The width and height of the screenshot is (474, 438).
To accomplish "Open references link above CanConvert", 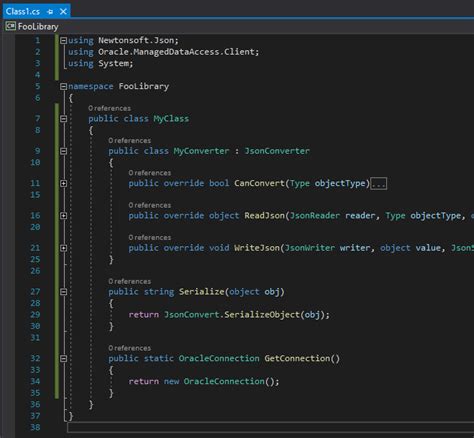I will pyautogui.click(x=150, y=173).
